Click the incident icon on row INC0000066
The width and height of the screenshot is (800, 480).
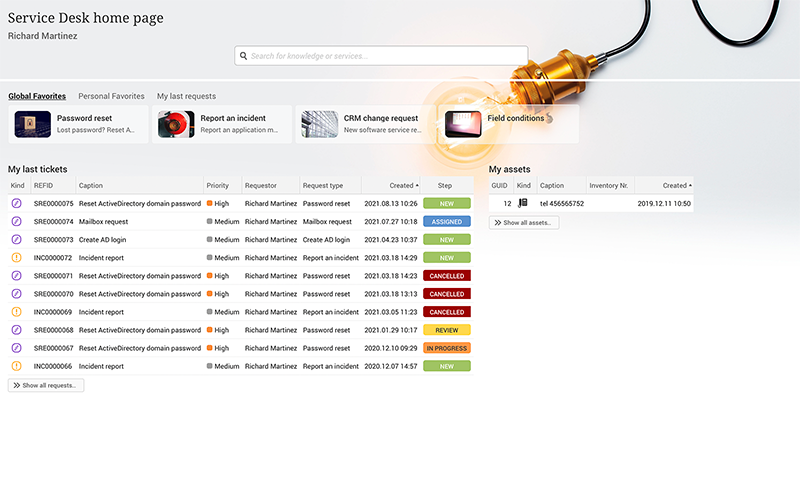tap(16, 366)
